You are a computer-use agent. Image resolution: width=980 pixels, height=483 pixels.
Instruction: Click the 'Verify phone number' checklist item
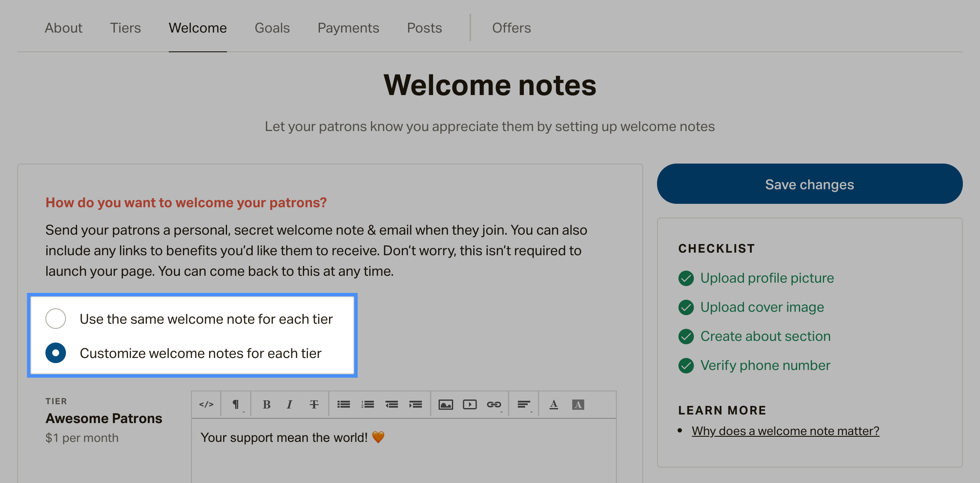tap(765, 365)
